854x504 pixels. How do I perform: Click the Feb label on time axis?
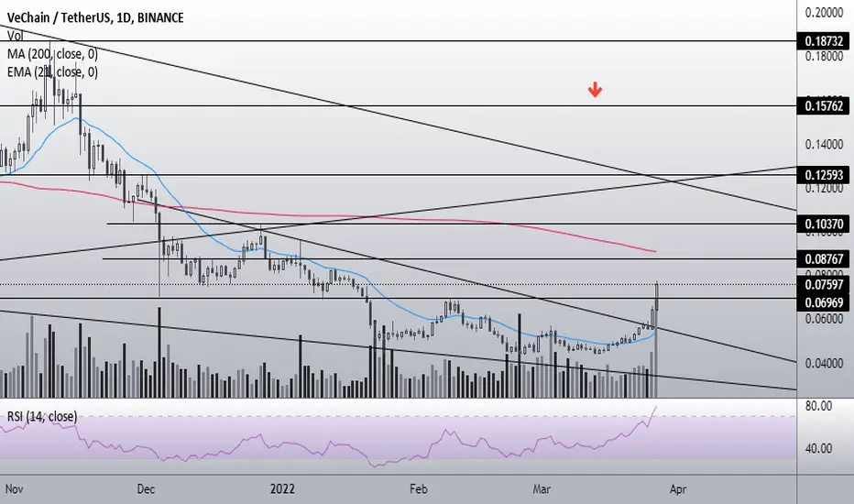(418, 488)
